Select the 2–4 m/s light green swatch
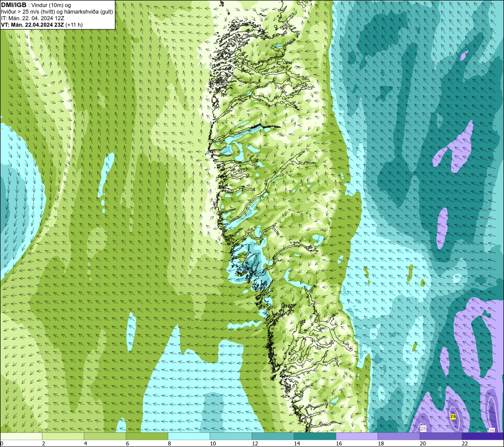Viewport: 504px width, 447px height. (x=63, y=436)
